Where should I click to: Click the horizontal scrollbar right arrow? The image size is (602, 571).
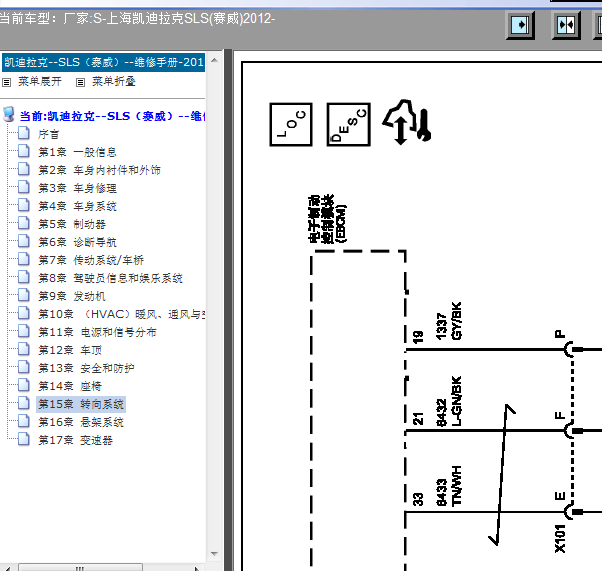[x=197, y=568]
